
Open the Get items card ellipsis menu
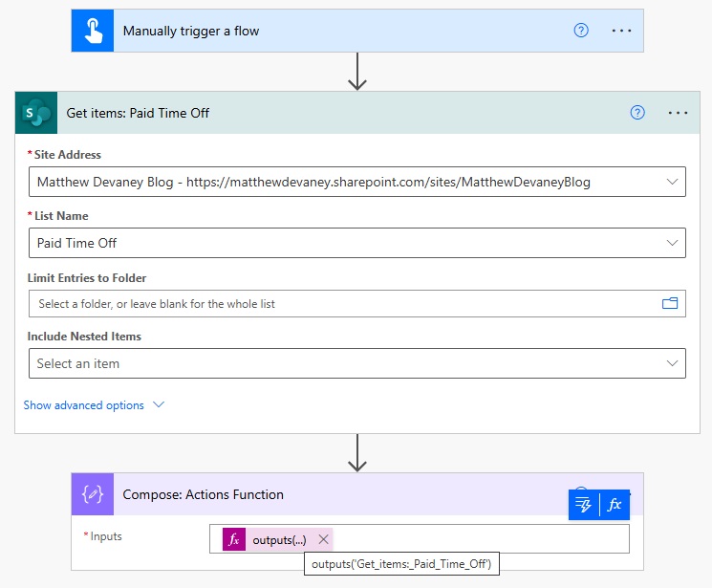(679, 113)
